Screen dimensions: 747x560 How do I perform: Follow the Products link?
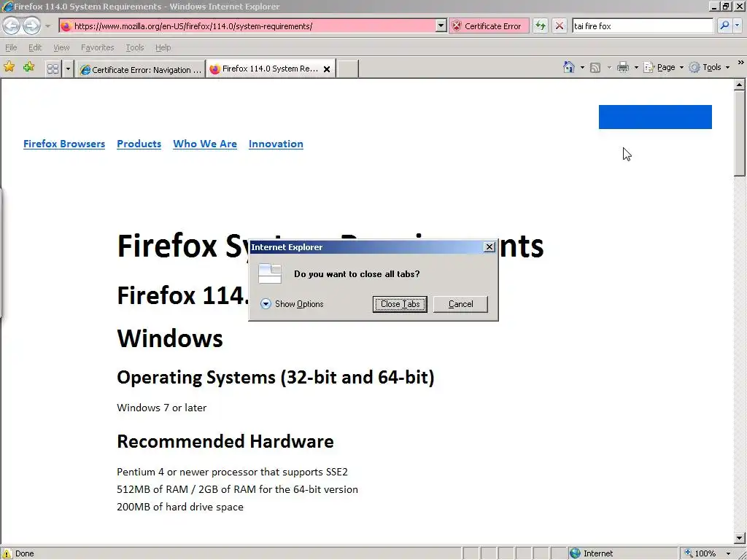click(139, 144)
